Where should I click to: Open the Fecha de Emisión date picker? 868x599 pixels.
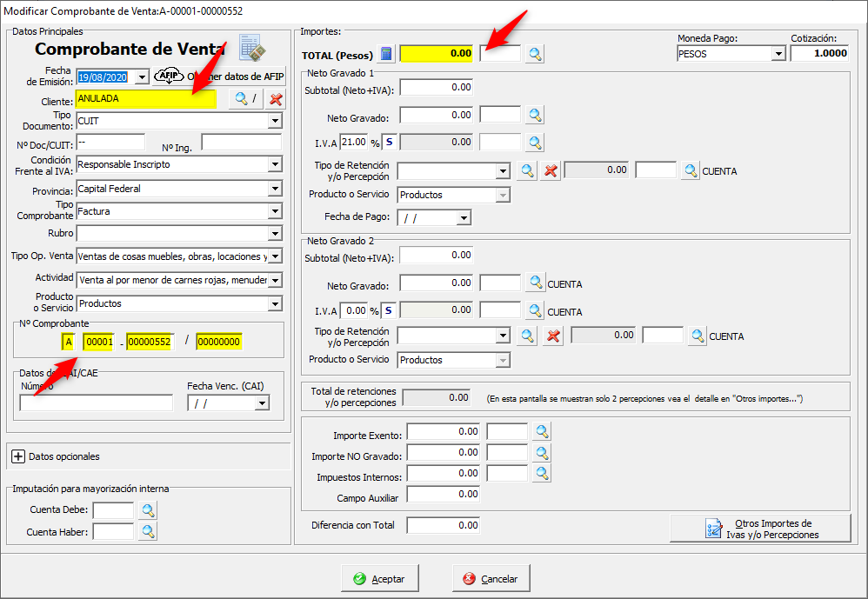click(143, 77)
